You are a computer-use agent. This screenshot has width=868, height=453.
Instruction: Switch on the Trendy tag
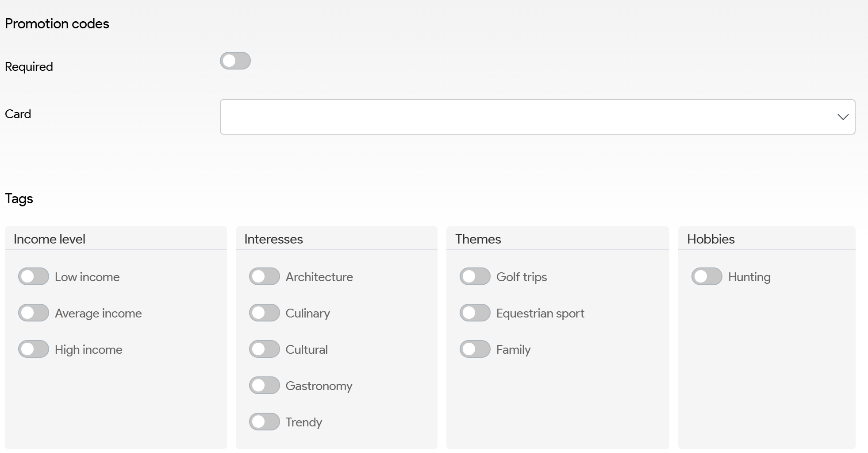click(264, 422)
